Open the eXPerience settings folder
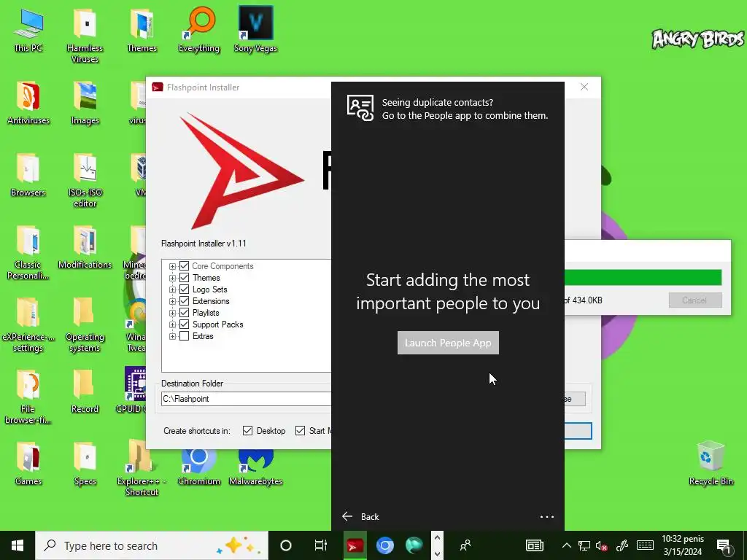 click(28, 324)
